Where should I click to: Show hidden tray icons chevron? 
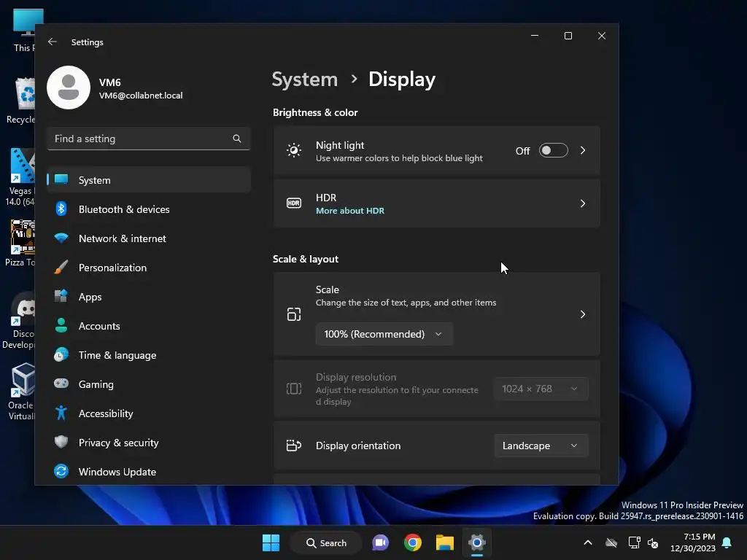tap(588, 542)
